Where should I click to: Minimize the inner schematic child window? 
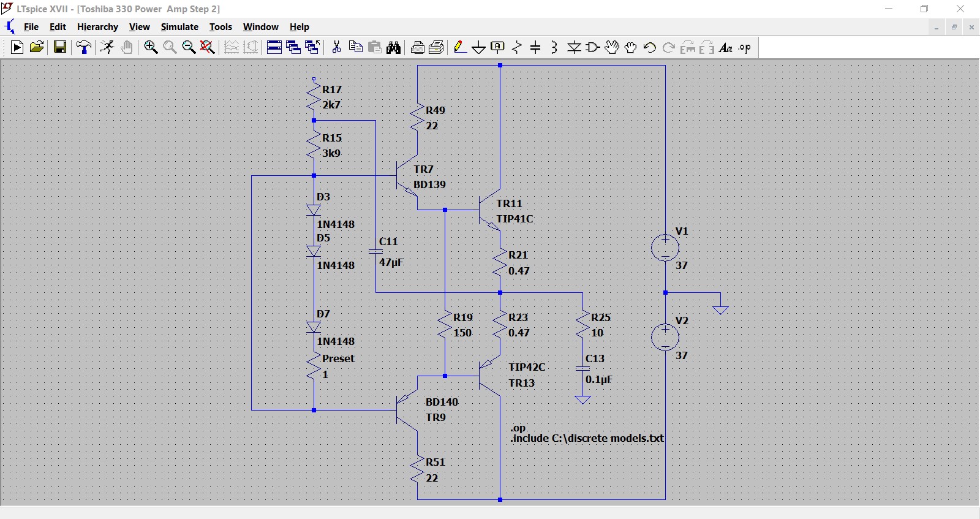937,27
